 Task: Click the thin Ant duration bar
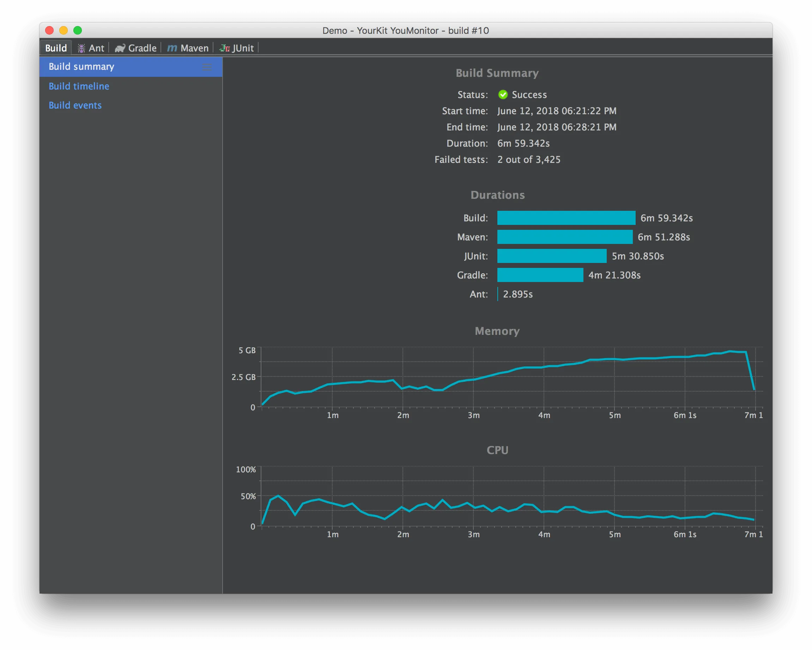coord(497,294)
